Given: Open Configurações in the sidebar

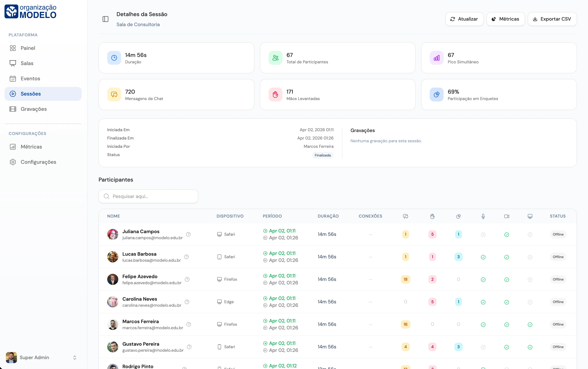Looking at the screenshot, I should click(x=38, y=162).
